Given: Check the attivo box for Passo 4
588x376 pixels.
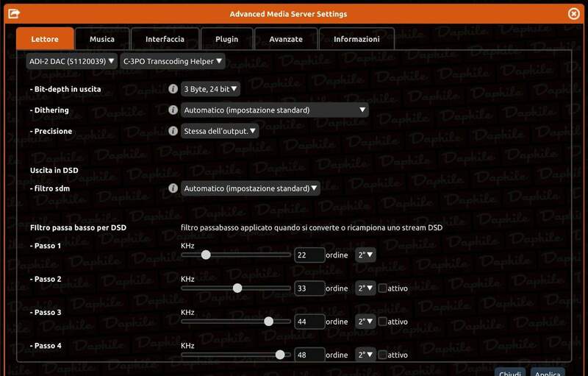Looking at the screenshot, I should (x=383, y=355).
